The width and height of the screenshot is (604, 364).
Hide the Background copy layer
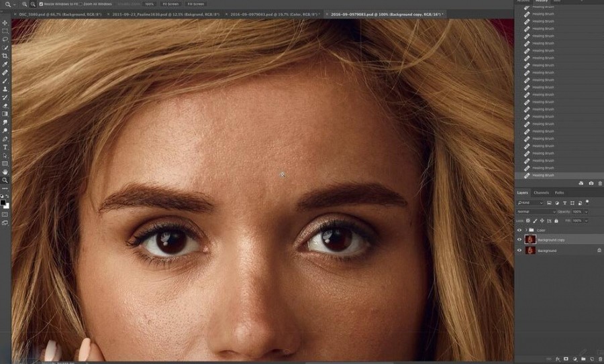click(519, 240)
